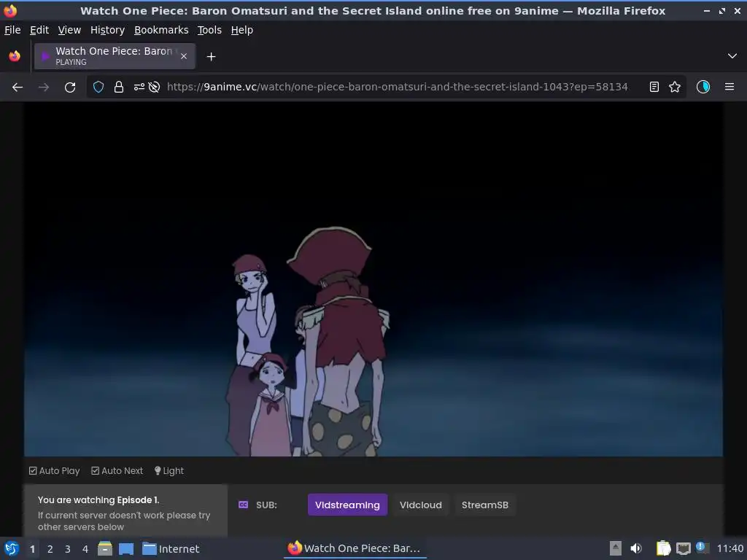Reload the current page
Viewport: 747px width, 560px height.
click(70, 87)
